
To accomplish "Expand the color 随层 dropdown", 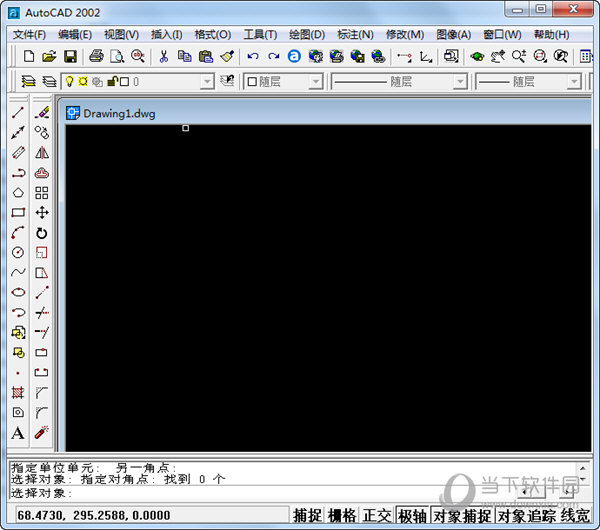I will (316, 82).
